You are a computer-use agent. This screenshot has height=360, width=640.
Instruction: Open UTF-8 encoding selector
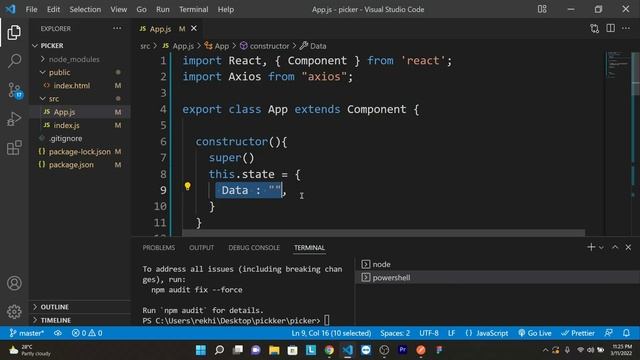point(429,333)
